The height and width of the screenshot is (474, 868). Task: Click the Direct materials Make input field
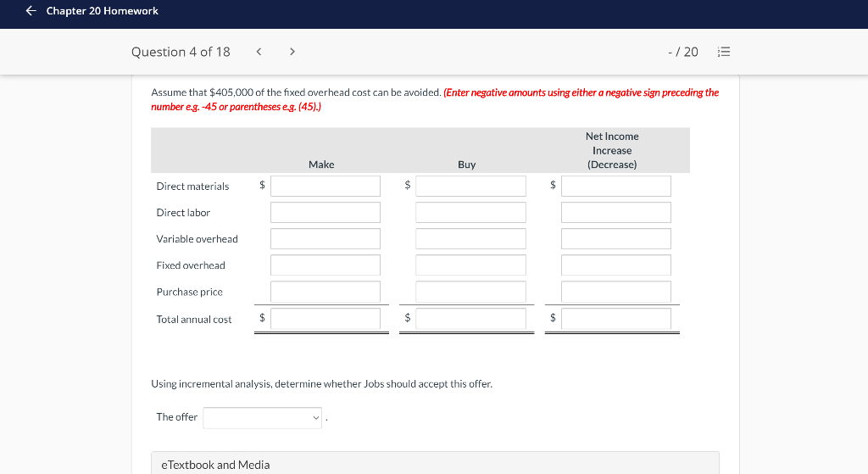click(x=325, y=186)
